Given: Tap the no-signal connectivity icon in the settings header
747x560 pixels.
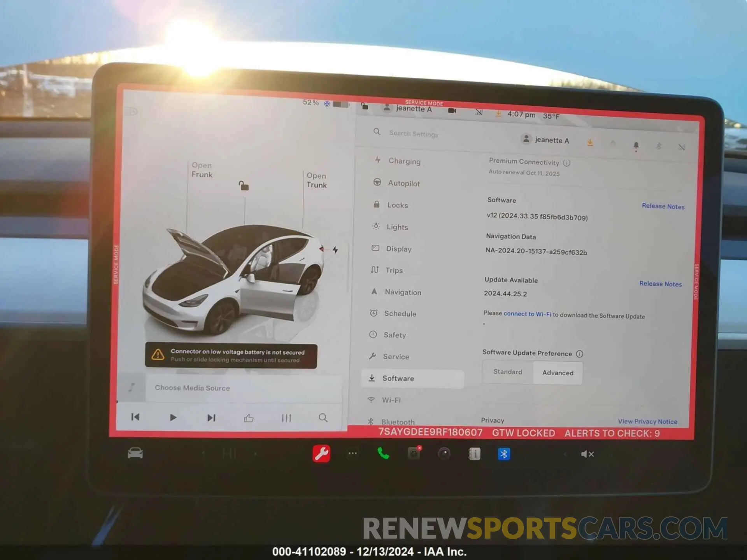Looking at the screenshot, I should coord(681,147).
